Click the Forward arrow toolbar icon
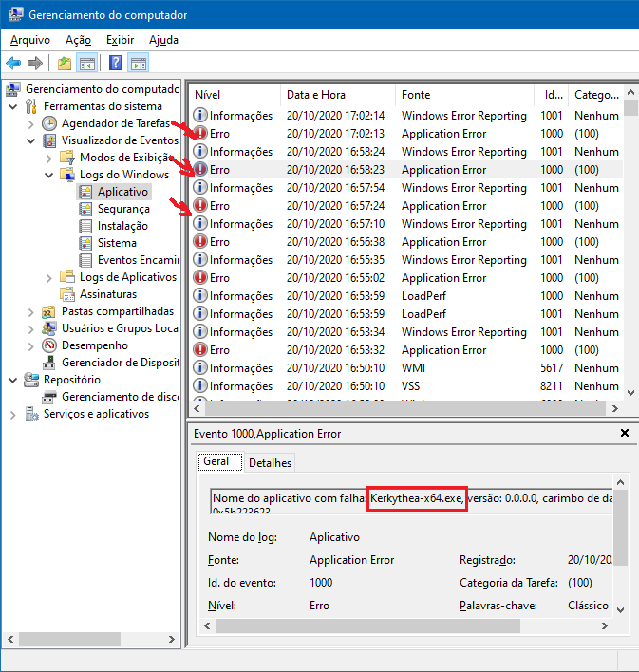This screenshot has height=672, width=639. pyautogui.click(x=35, y=64)
